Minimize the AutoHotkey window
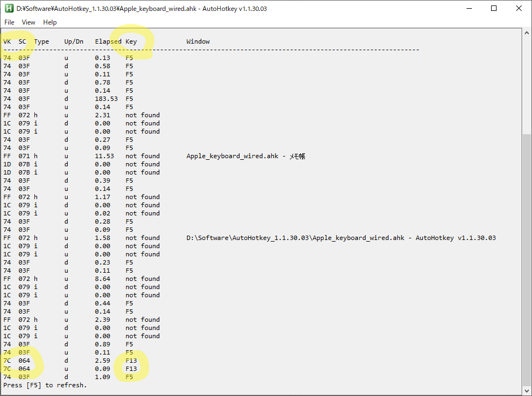 click(x=469, y=9)
